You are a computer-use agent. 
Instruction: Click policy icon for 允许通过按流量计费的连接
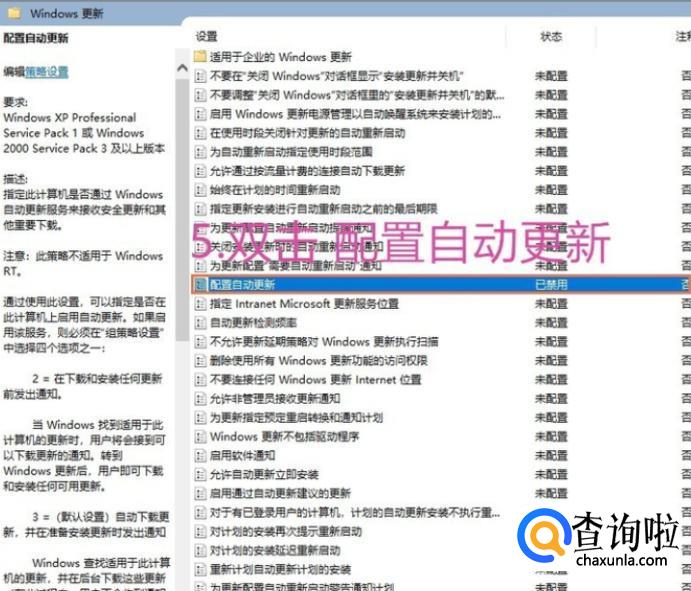201,171
